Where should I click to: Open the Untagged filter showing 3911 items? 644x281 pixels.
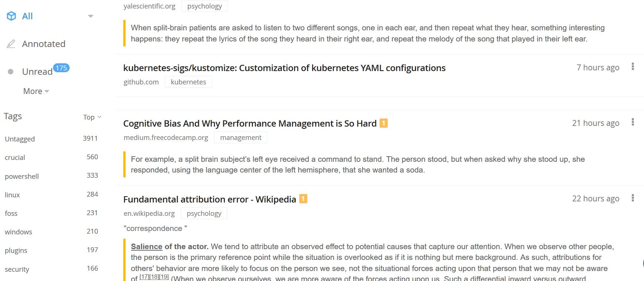coord(20,139)
